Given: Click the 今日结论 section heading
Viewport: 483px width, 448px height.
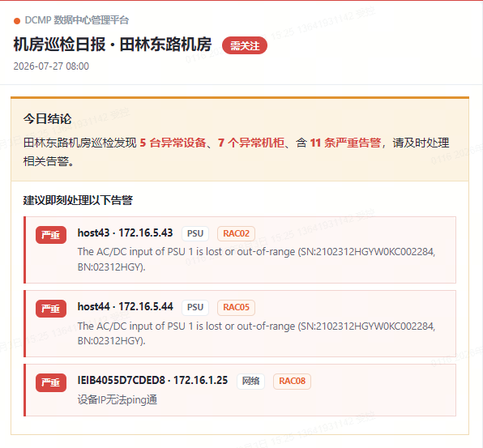Looking at the screenshot, I should pyautogui.click(x=48, y=119).
